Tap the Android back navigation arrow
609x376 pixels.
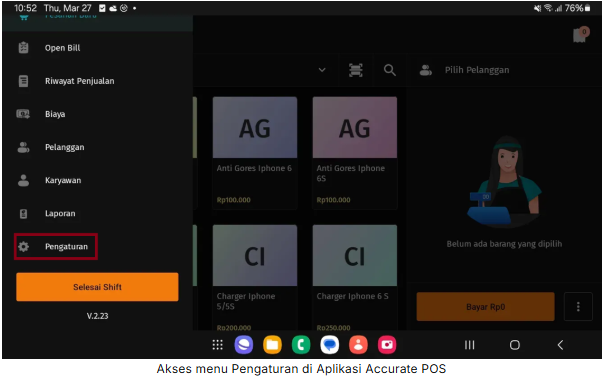(560, 345)
